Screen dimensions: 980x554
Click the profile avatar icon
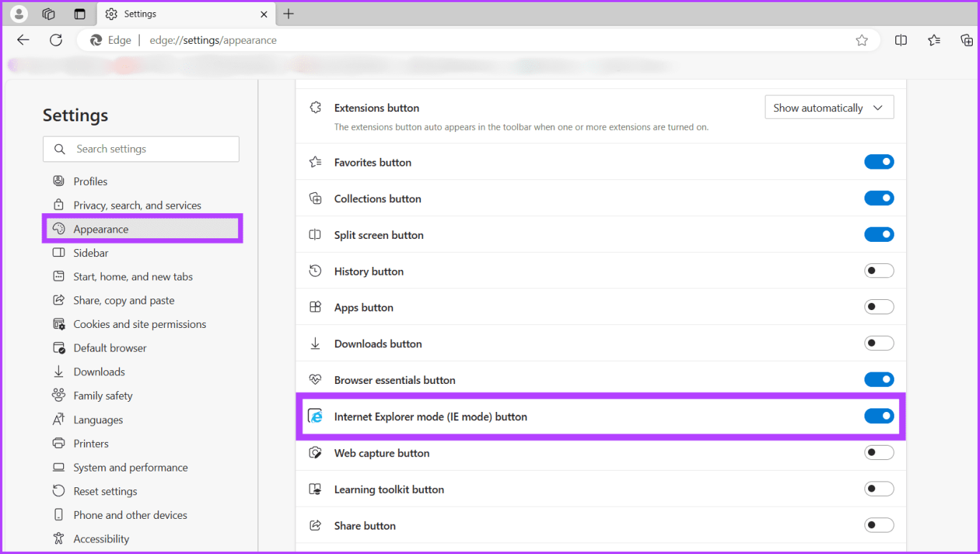tap(19, 14)
